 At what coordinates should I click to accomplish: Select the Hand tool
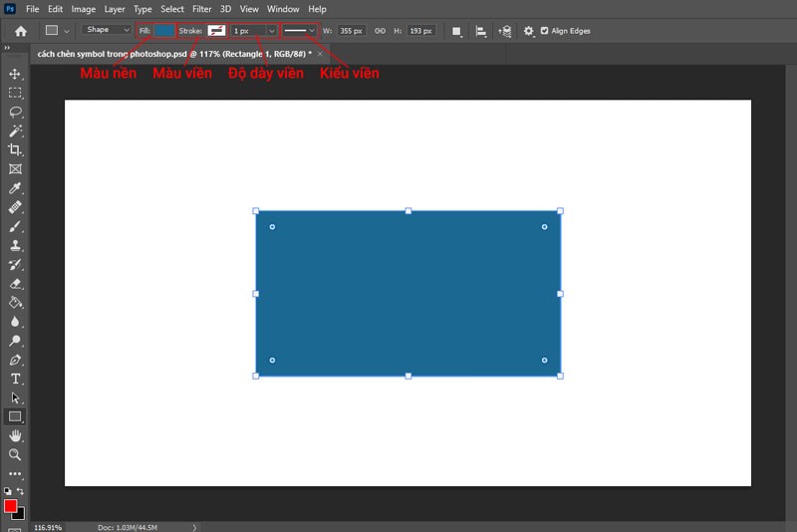(15, 435)
